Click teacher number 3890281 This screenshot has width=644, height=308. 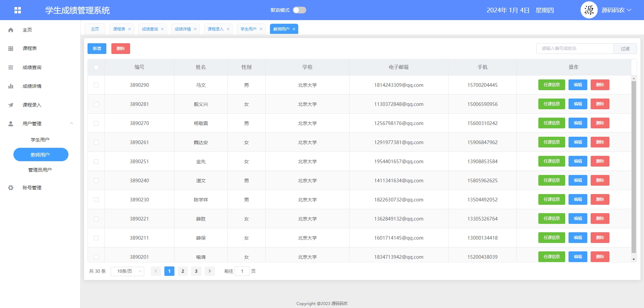139,104
